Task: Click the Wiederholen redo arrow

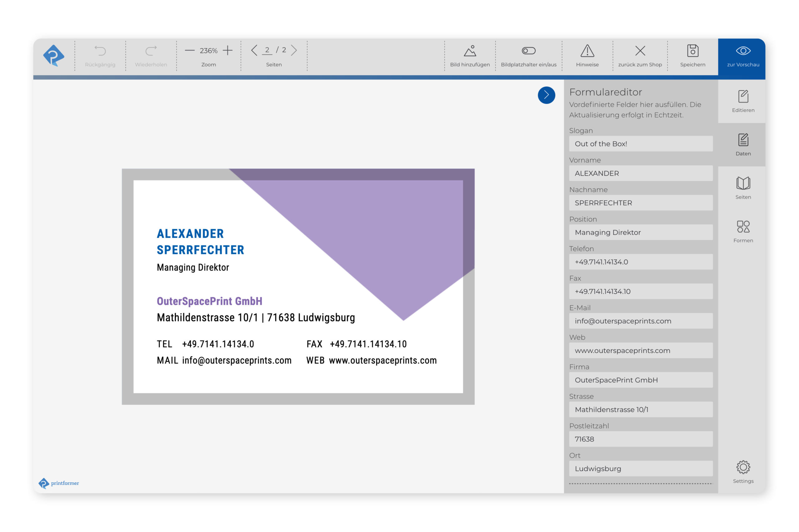Action: 151,51
